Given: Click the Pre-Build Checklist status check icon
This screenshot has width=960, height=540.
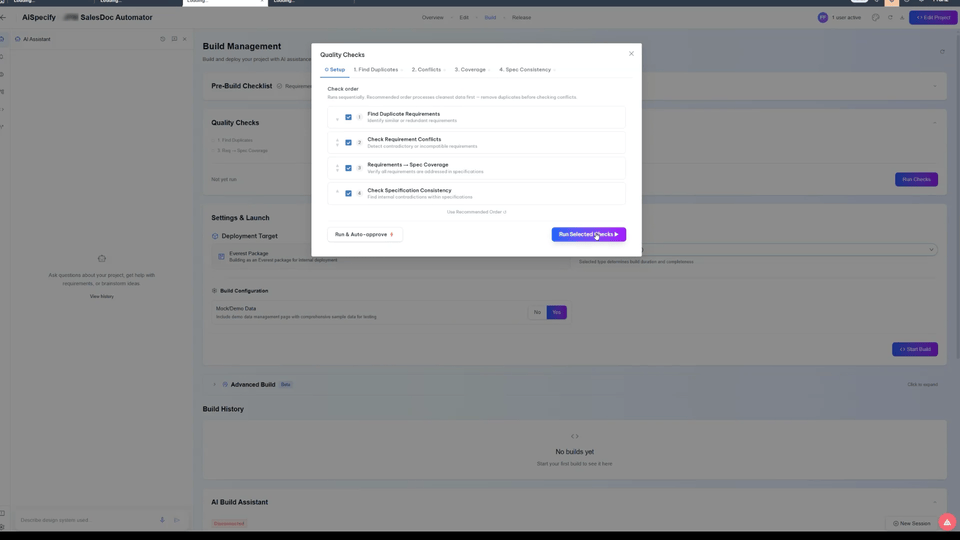Looking at the screenshot, I should pyautogui.click(x=279, y=86).
